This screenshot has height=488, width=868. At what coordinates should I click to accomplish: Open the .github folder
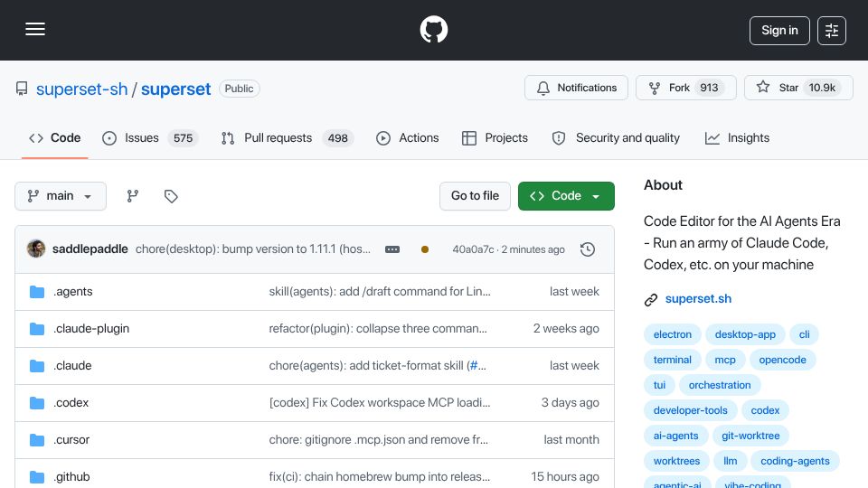pyautogui.click(x=71, y=477)
